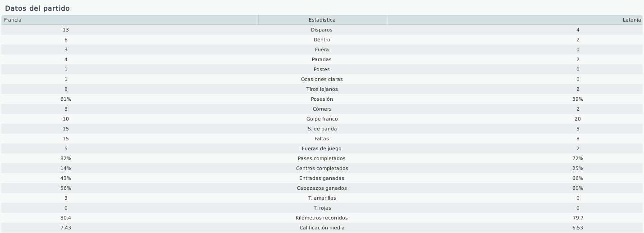Click the Pases completados label
The image size is (644, 233).
click(x=322, y=158)
